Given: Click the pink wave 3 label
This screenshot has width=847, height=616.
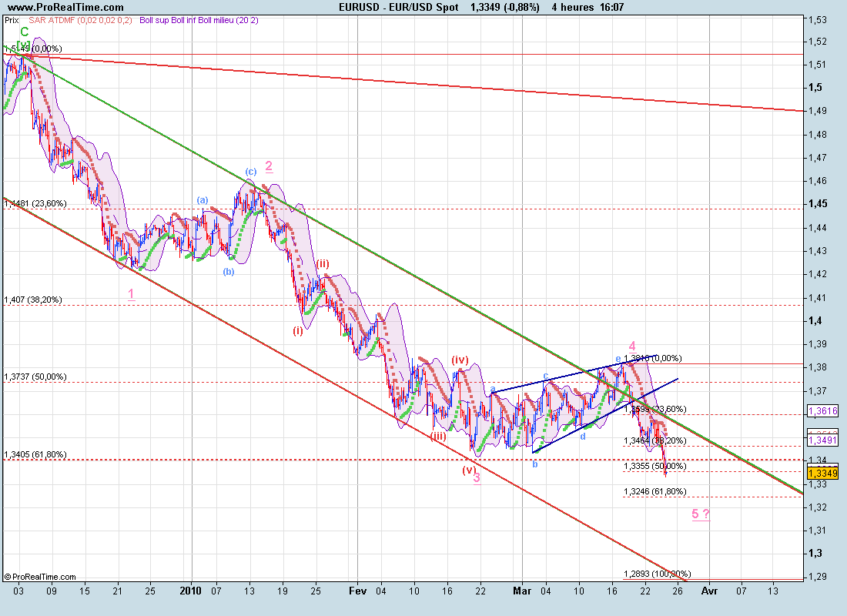Looking at the screenshot, I should click(477, 477).
